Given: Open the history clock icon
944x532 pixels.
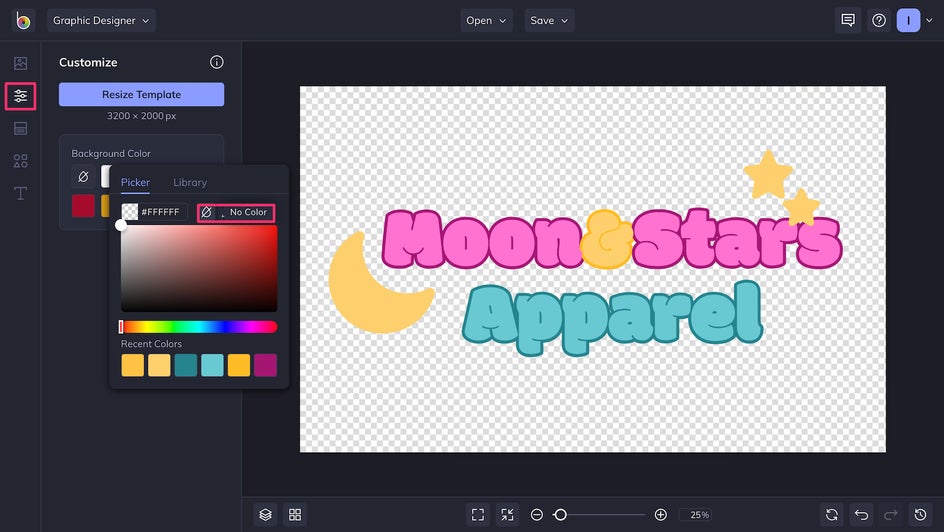Looking at the screenshot, I should [921, 515].
